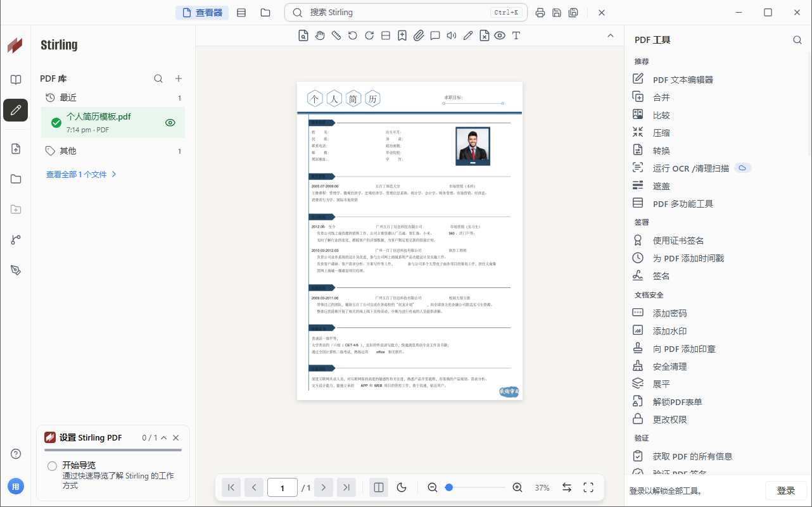Viewport: 812px width, 507px height.
Task: Jump to the last page
Action: click(346, 487)
